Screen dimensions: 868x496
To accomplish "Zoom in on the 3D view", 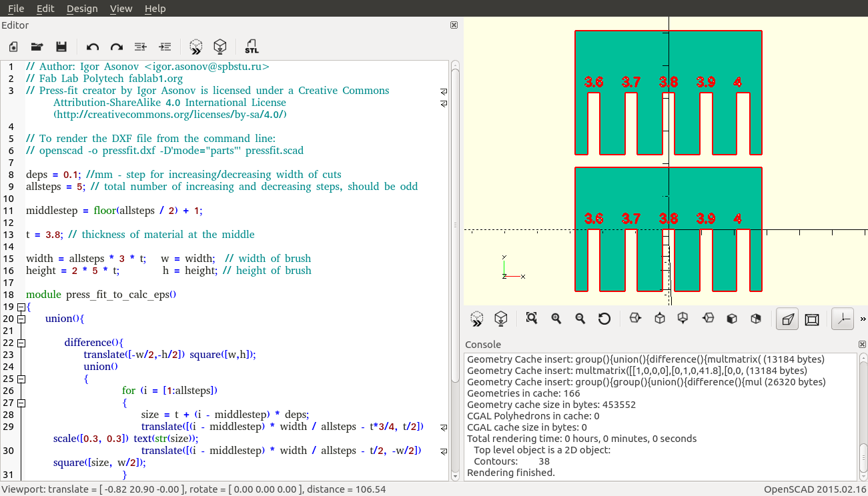I will tap(556, 319).
